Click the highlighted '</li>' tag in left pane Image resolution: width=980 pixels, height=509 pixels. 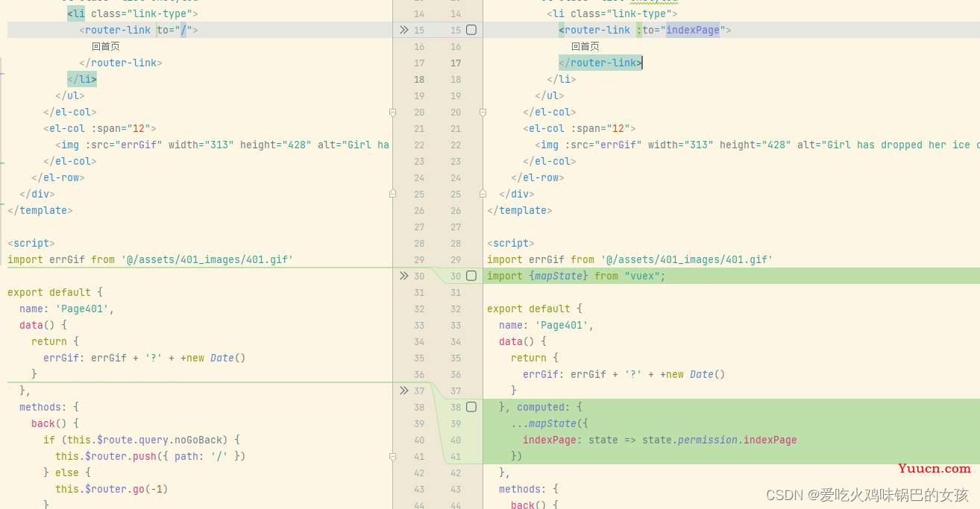tap(82, 79)
